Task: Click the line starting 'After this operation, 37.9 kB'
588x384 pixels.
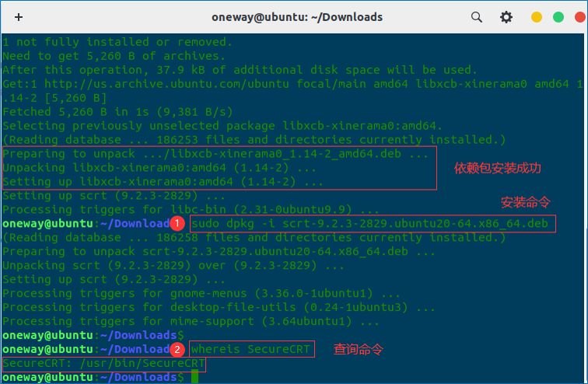Action: (240, 70)
